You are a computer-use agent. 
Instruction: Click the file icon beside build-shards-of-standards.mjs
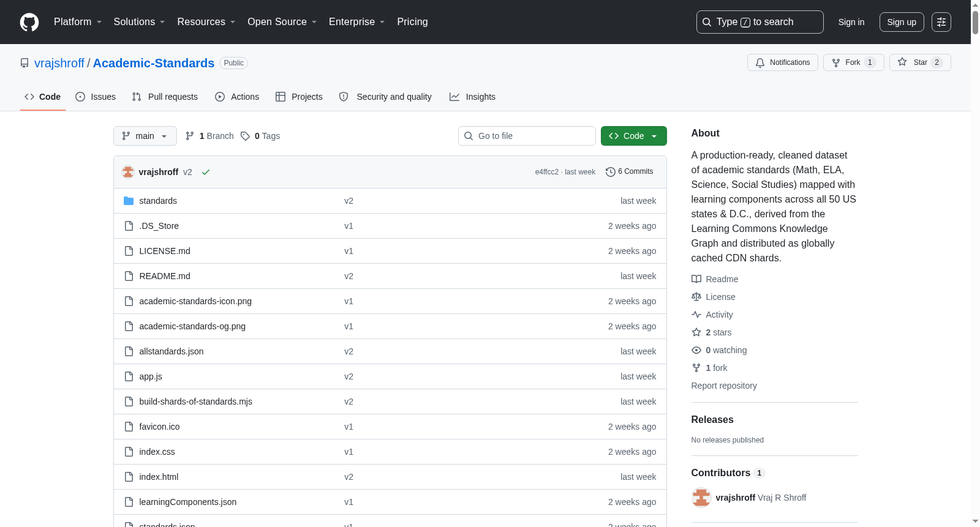pos(129,402)
